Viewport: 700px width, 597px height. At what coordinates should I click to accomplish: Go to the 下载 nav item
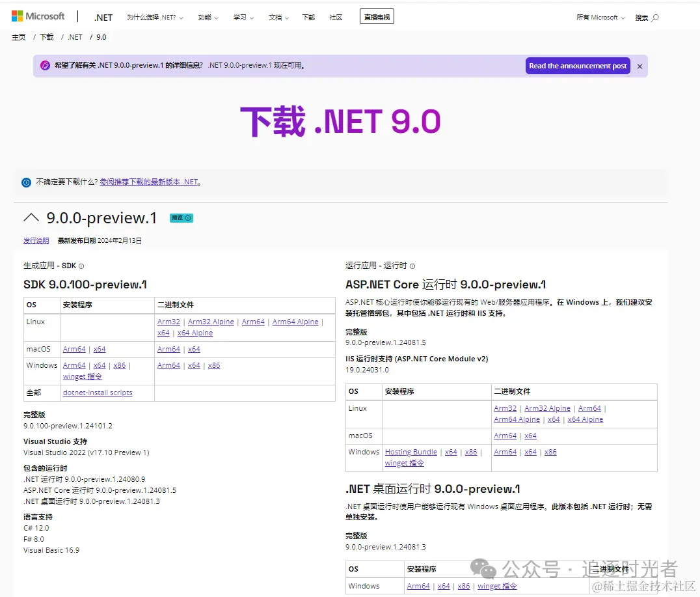click(x=308, y=18)
